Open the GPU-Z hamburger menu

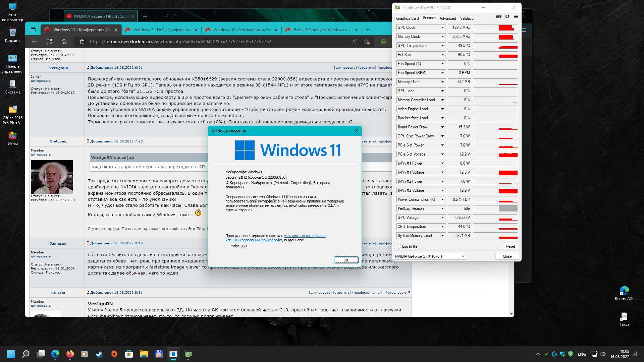click(x=516, y=16)
